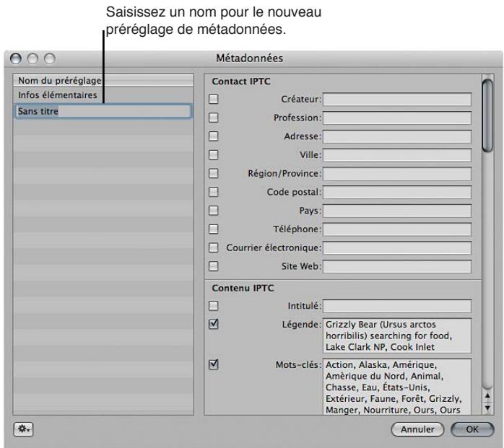504x448 pixels.
Task: Uncheck the Légende checkbox
Action: 214,324
